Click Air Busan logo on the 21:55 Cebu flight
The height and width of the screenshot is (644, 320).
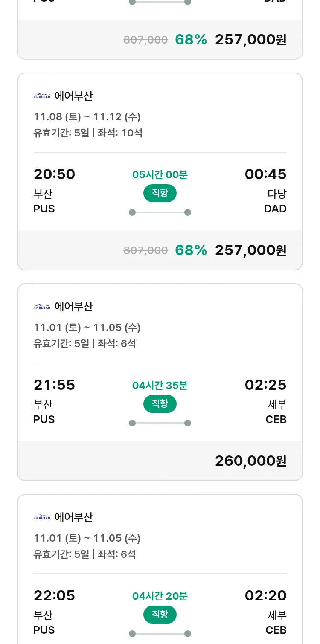coord(42,307)
